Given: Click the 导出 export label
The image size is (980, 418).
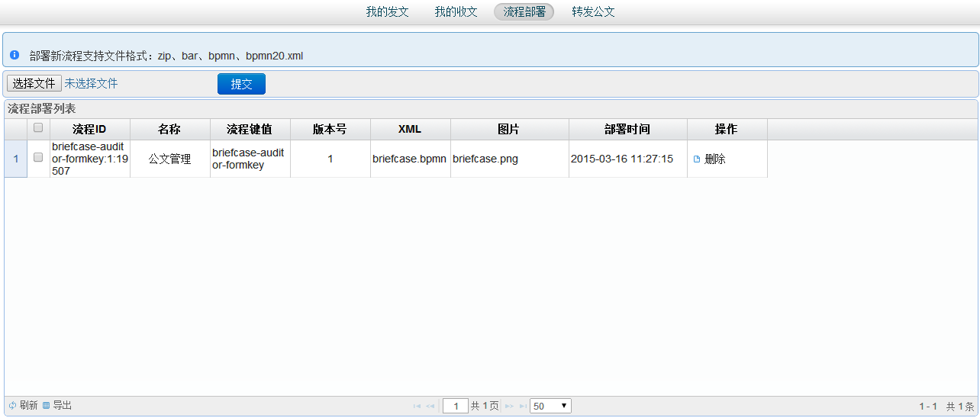Looking at the screenshot, I should click(x=62, y=406).
